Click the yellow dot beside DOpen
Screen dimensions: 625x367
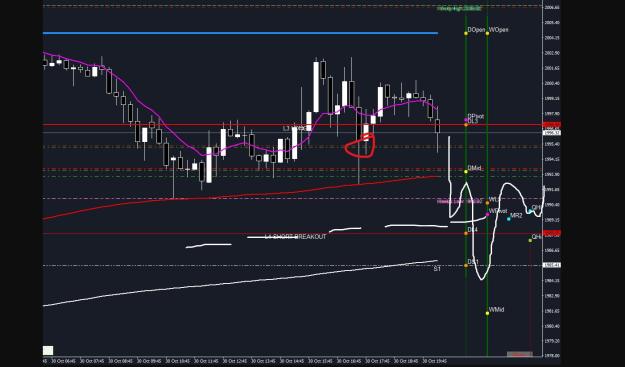466,33
